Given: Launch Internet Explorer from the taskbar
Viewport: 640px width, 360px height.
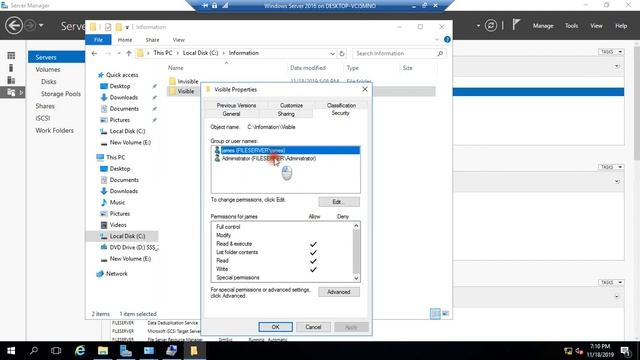Looking at the screenshot, I should click(80, 351).
